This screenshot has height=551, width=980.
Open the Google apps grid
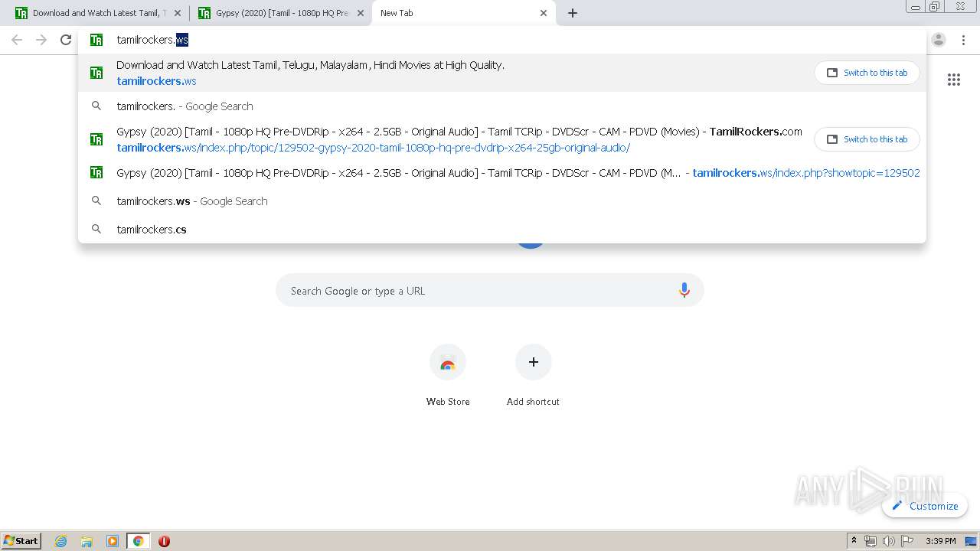pos(954,80)
